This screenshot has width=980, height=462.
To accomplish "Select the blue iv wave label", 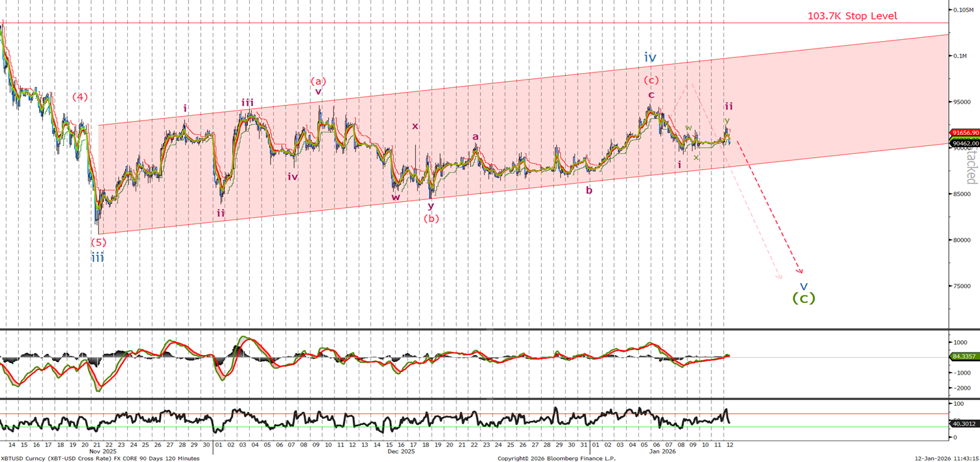I will [650, 58].
